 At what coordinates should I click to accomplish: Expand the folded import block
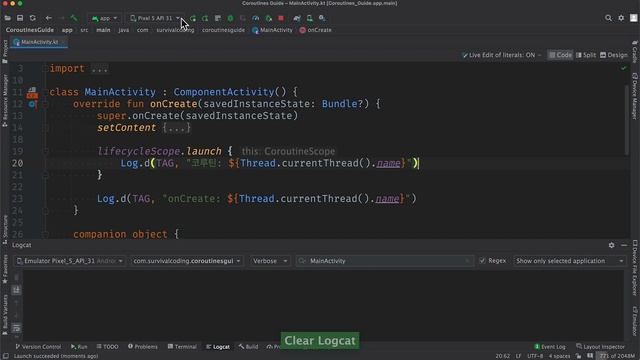click(x=100, y=69)
